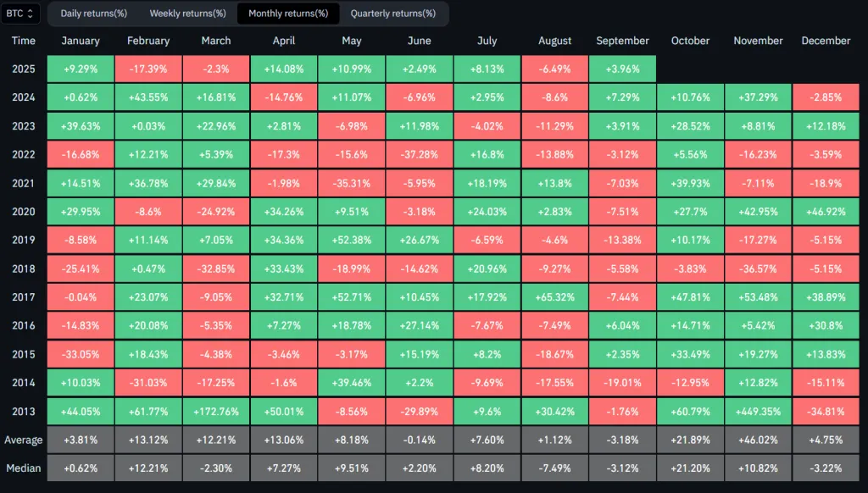868x493 pixels.
Task: Click the -37.28% June 2022 cell
Action: click(419, 155)
